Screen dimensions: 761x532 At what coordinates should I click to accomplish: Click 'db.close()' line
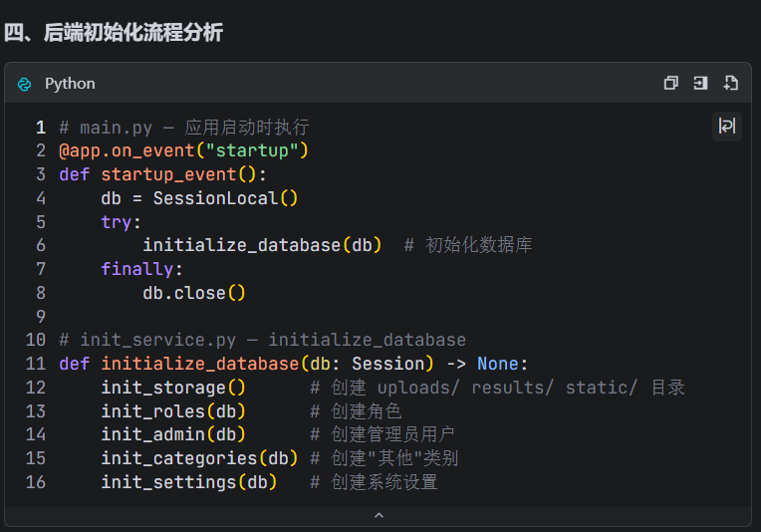[x=194, y=293]
